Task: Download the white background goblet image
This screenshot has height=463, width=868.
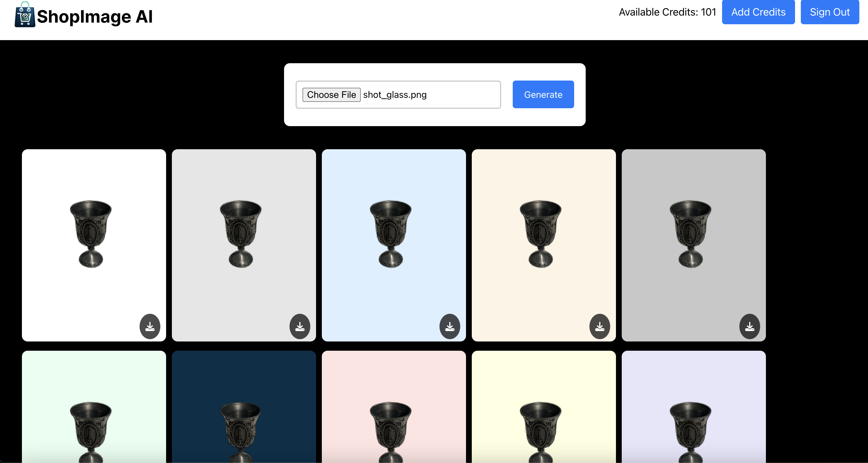Action: click(150, 326)
